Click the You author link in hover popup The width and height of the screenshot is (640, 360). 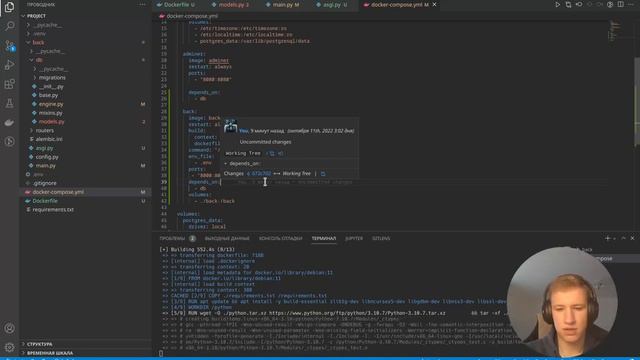[x=243, y=131]
